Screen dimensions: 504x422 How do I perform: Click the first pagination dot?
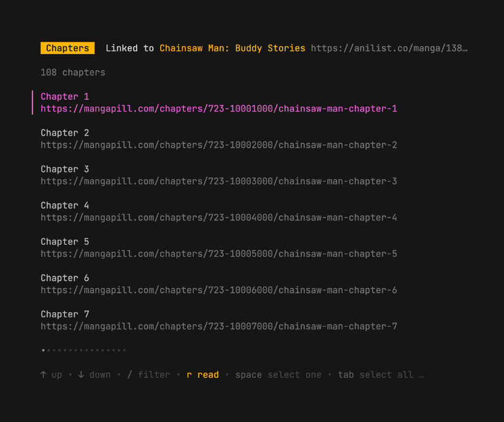[x=44, y=350]
